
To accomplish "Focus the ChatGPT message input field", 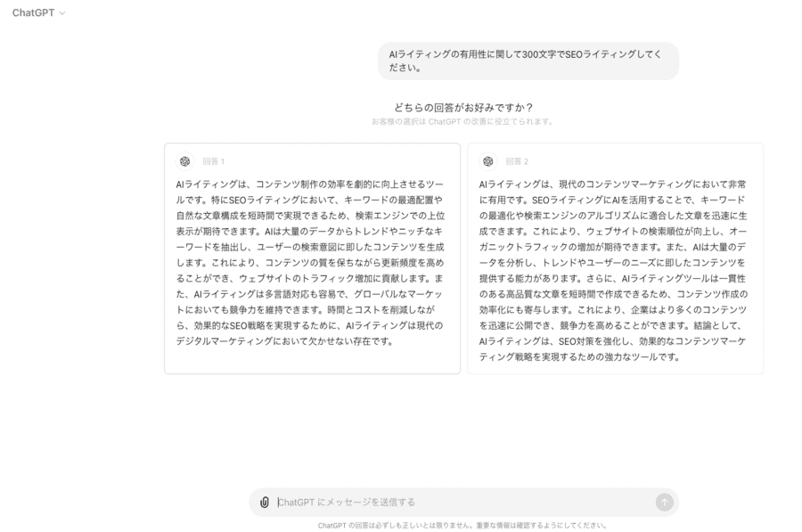I will click(x=463, y=503).
